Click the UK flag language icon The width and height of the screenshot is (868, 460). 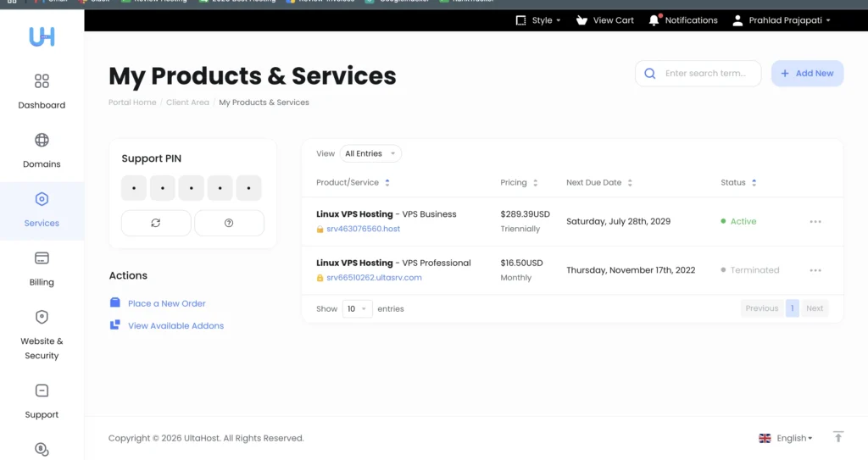coord(765,439)
